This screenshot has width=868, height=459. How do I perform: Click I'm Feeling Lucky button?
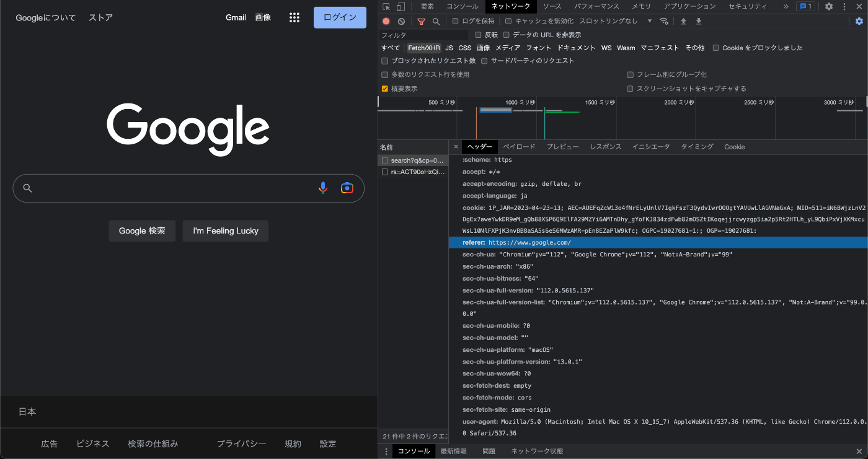pos(226,230)
